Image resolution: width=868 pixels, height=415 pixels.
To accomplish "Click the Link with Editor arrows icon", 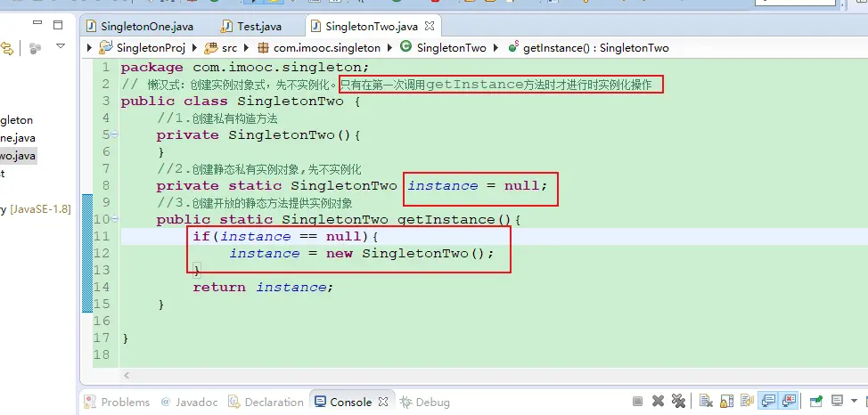I will coord(5,47).
